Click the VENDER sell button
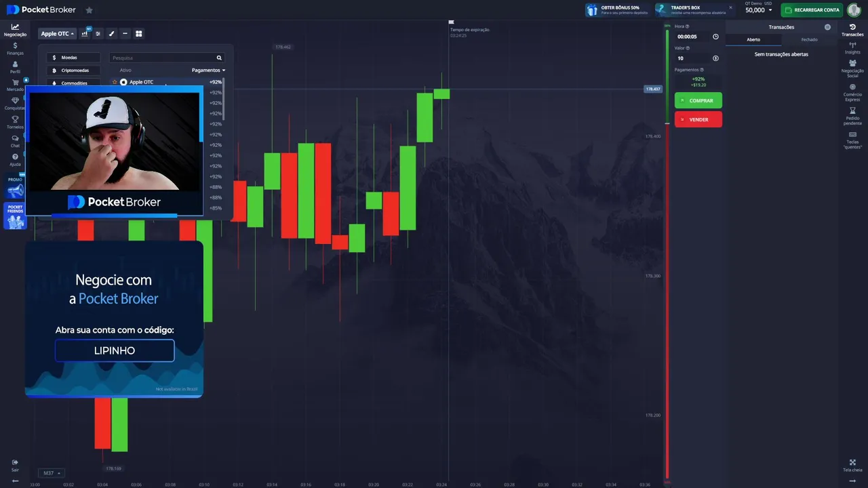868x488 pixels. point(698,119)
